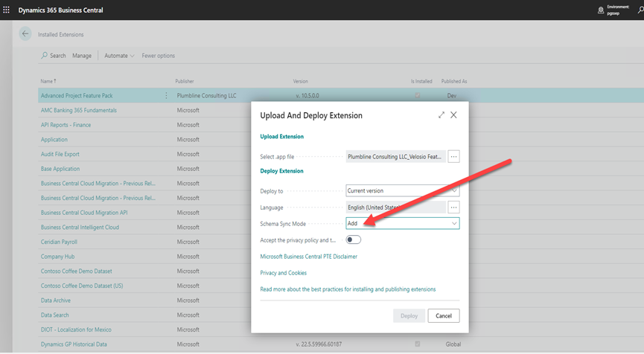Image resolution: width=644 pixels, height=354 pixels.
Task: Click the Language field English (United States)
Action: (396, 207)
